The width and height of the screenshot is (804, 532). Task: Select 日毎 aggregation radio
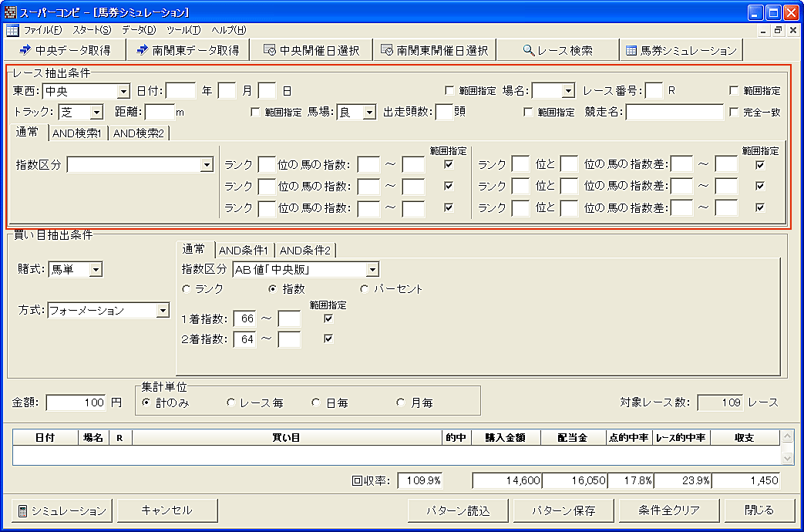316,402
